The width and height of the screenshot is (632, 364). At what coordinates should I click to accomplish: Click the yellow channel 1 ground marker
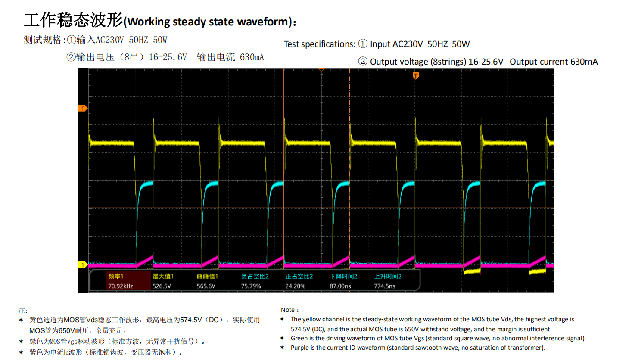pos(82,264)
